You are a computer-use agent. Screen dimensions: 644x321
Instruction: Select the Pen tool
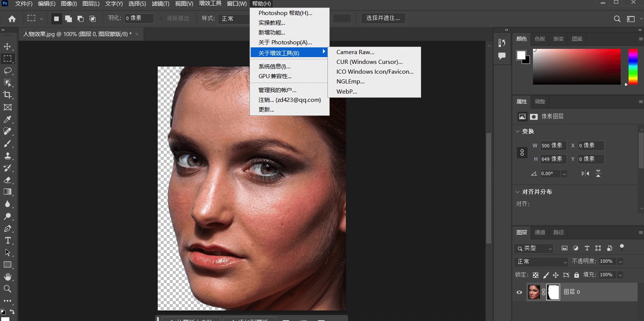point(8,228)
